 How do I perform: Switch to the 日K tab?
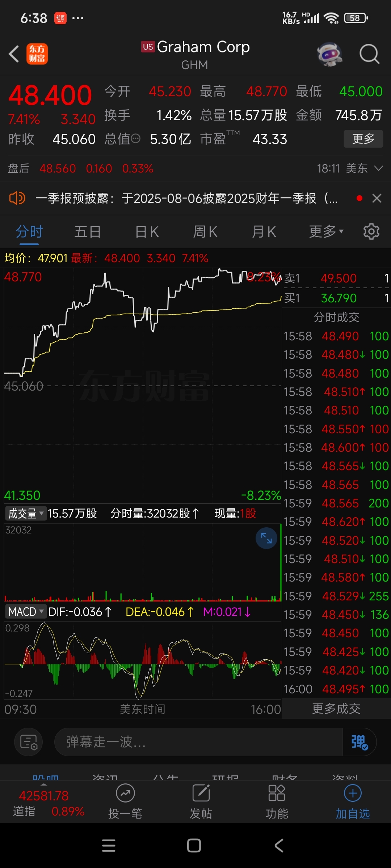click(147, 231)
